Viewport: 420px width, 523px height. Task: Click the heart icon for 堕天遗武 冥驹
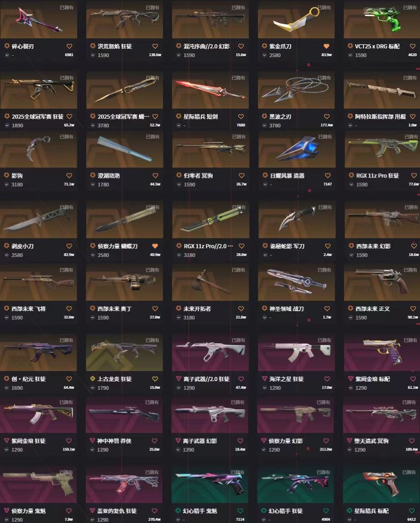click(412, 440)
